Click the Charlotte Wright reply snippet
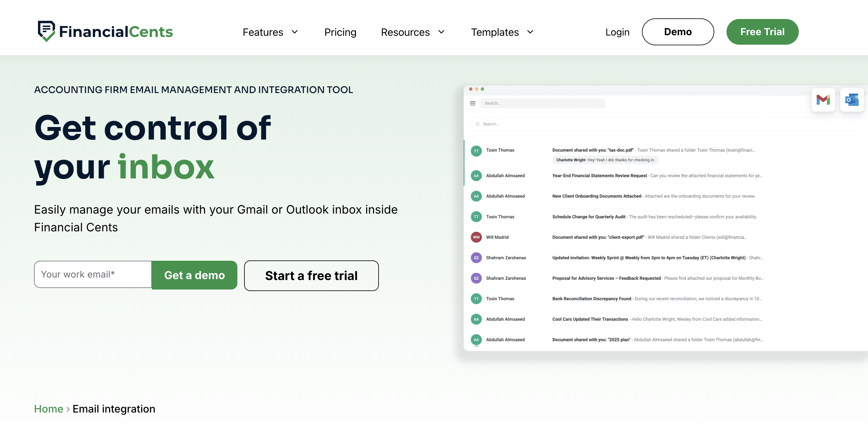Viewport: 868px width, 426px height. pos(605,160)
